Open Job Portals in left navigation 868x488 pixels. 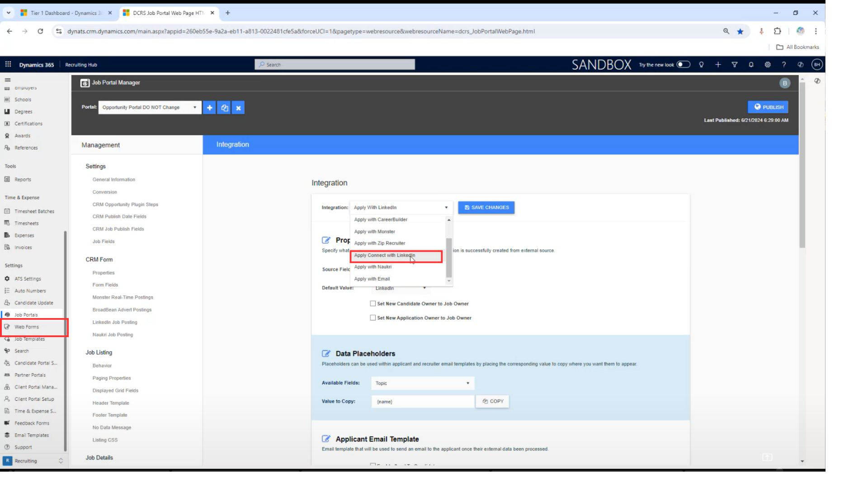tap(26, 315)
